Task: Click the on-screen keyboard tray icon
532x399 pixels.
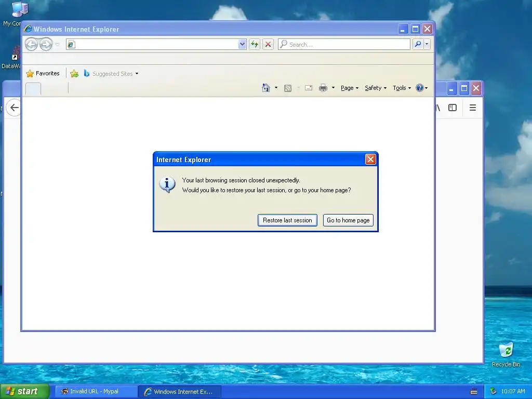Action: coord(474,392)
